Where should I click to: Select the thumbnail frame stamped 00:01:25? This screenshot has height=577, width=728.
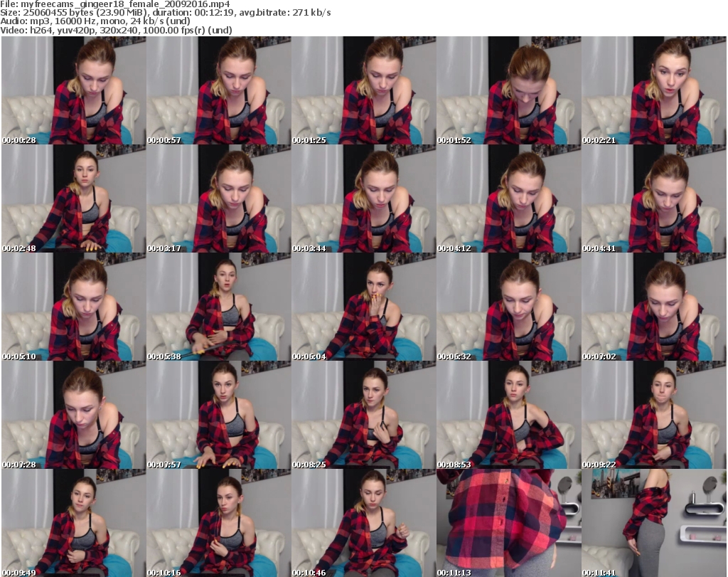click(x=363, y=90)
